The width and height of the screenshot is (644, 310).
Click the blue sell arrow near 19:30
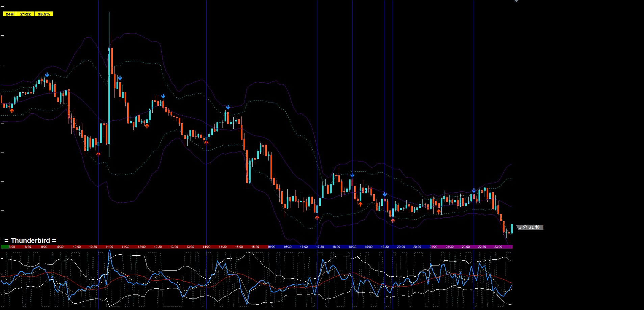click(385, 194)
